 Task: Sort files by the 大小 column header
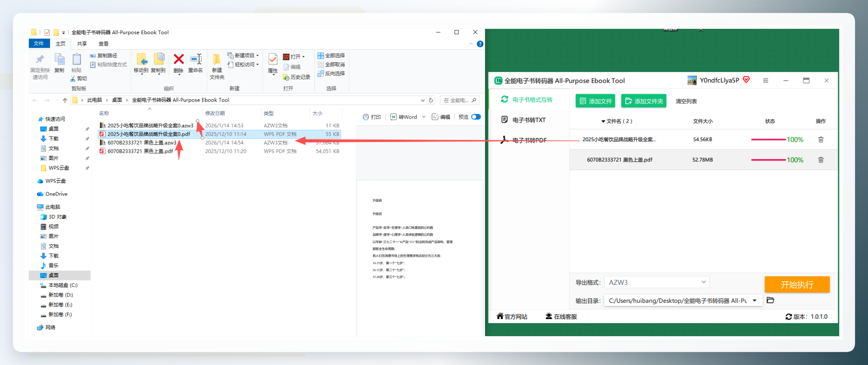[x=317, y=114]
